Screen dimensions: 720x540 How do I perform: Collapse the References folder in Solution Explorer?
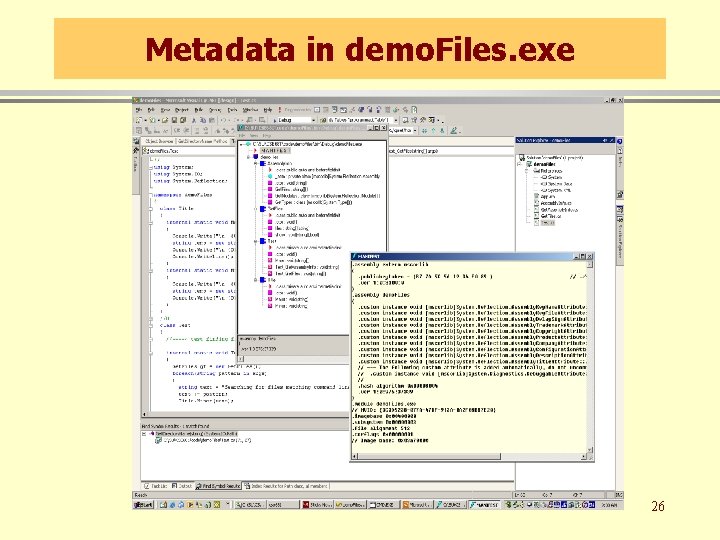click(x=527, y=170)
